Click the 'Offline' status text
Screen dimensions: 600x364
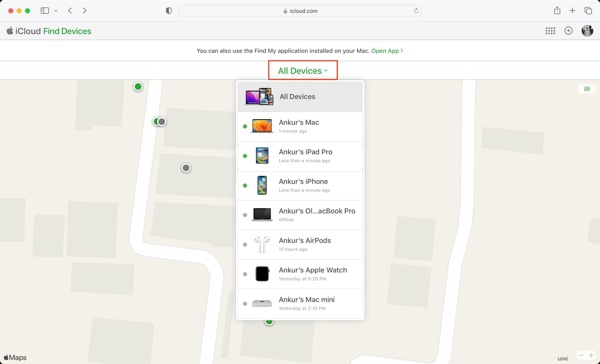coord(286,220)
